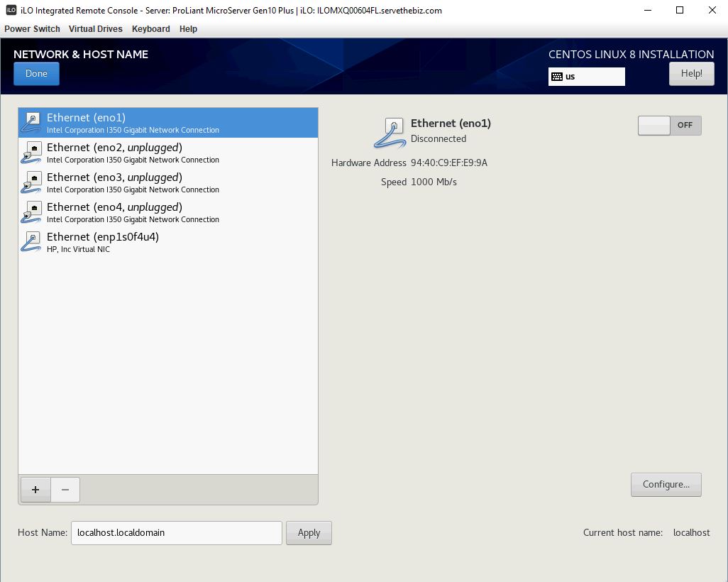Screen dimensions: 728x582
Task: Click the large Ethernet icon in details pane
Action: click(x=390, y=133)
